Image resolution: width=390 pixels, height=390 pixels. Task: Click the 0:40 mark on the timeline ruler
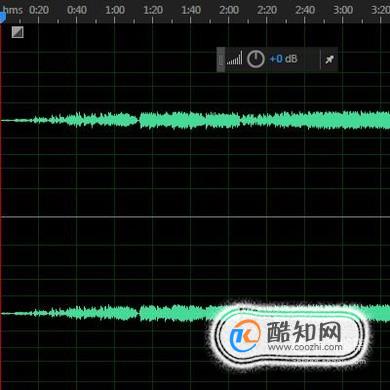(x=77, y=10)
